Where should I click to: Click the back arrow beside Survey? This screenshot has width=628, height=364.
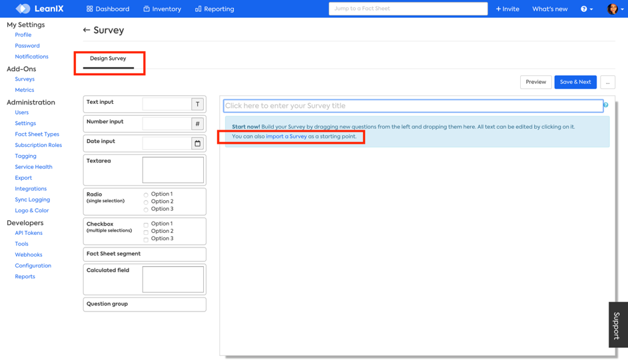click(x=87, y=30)
